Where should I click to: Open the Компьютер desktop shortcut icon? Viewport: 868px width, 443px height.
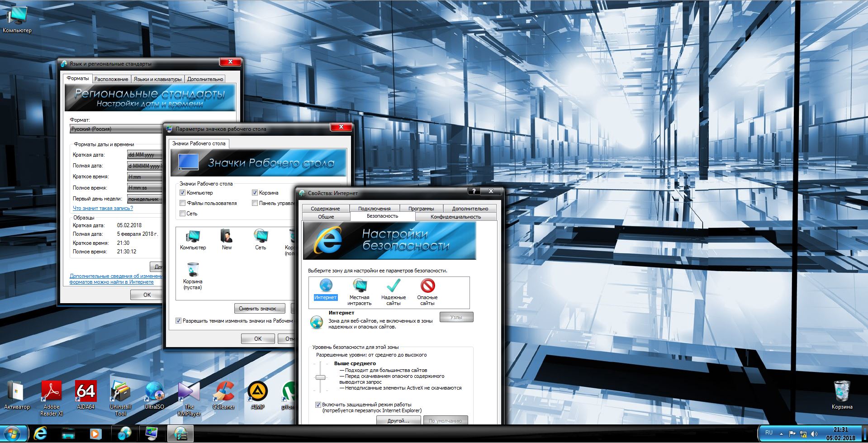pyautogui.click(x=17, y=20)
